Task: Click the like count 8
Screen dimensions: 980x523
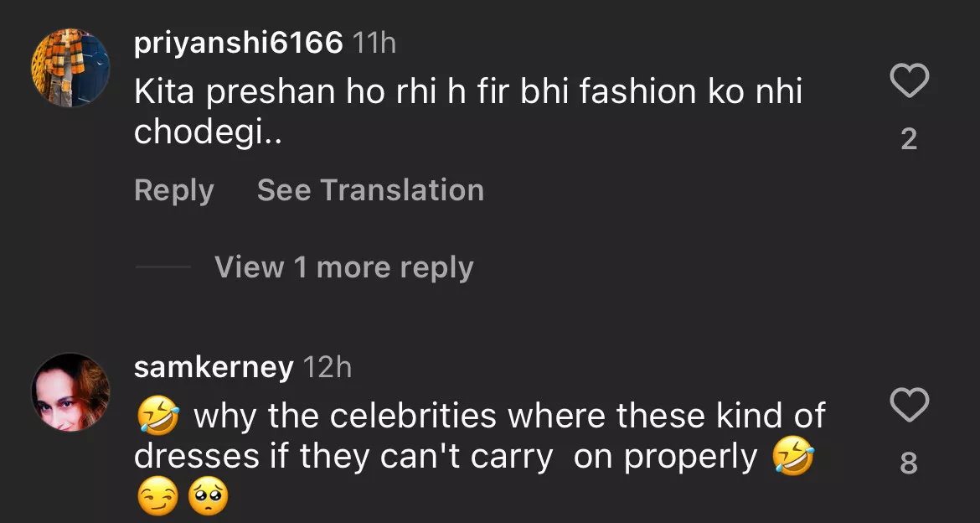Action: pyautogui.click(x=909, y=463)
